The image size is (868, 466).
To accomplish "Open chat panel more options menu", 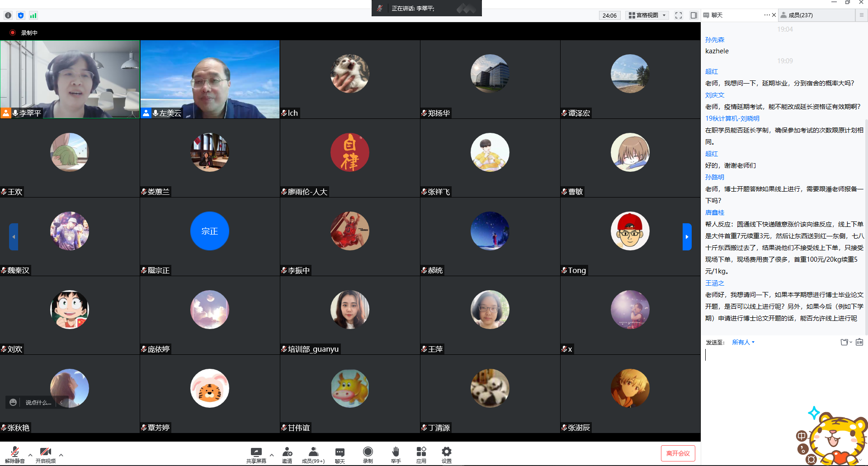I will [767, 15].
